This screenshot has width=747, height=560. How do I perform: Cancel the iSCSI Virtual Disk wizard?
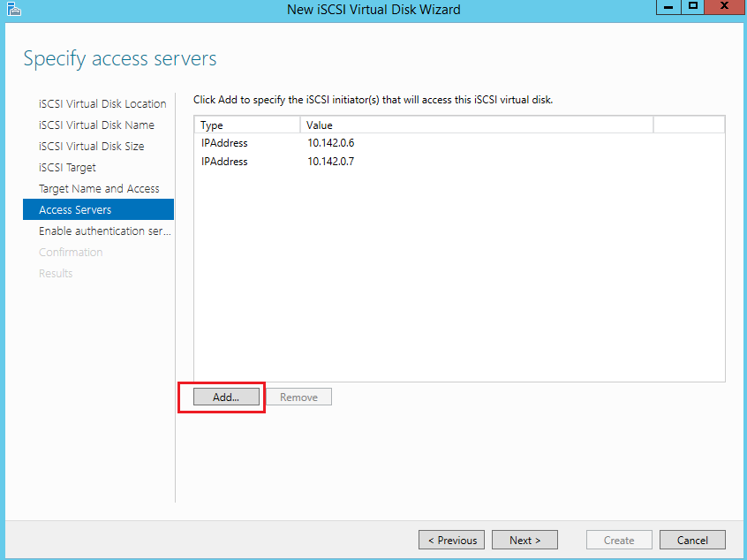pyautogui.click(x=692, y=540)
